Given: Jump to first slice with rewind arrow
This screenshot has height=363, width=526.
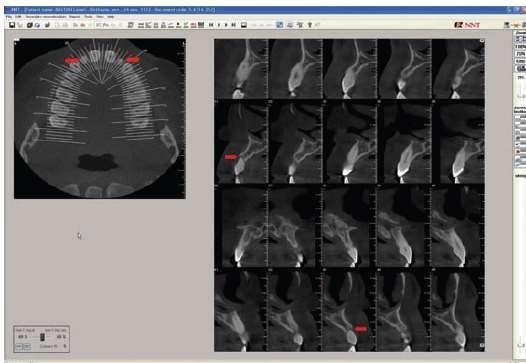Looking at the screenshot, I should [x=211, y=25].
